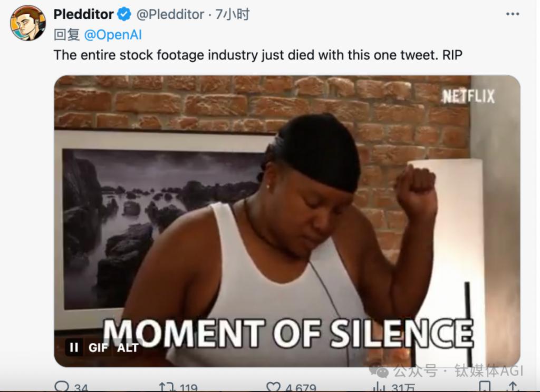The height and width of the screenshot is (392, 540).
Task: Open the Moment of Silence GIF
Action: coord(287,221)
